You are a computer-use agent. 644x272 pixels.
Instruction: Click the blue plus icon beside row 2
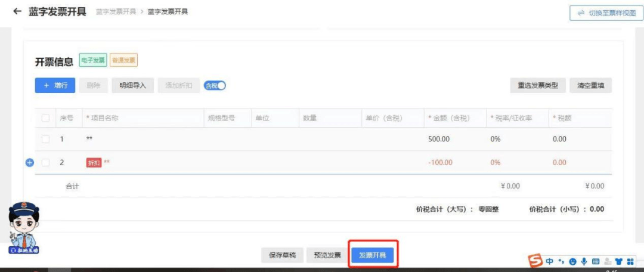click(30, 162)
